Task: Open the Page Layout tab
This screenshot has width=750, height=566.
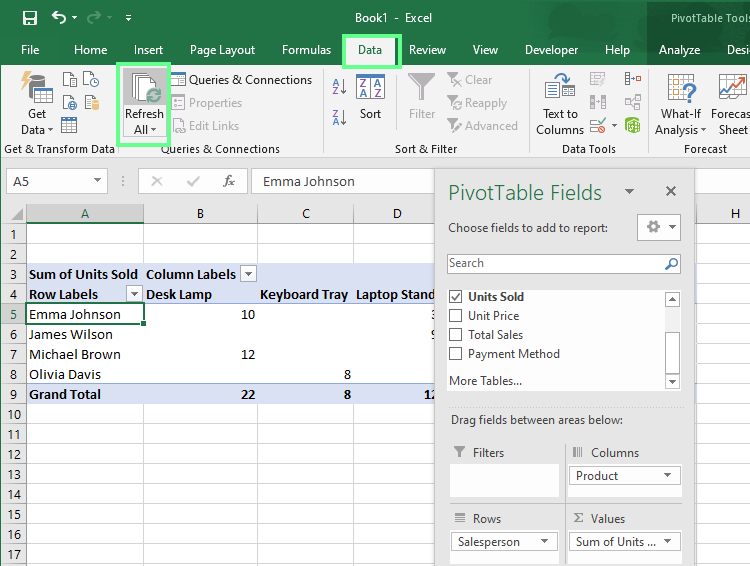Action: click(222, 50)
